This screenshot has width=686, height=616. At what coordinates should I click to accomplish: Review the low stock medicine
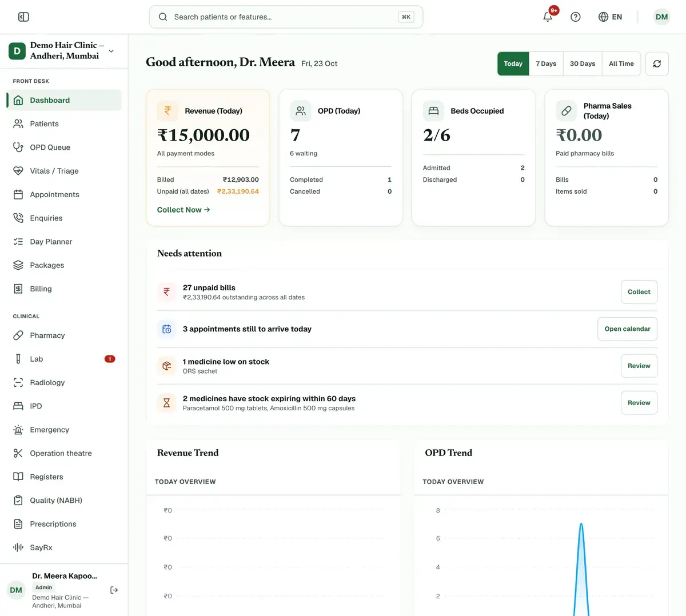pos(639,366)
